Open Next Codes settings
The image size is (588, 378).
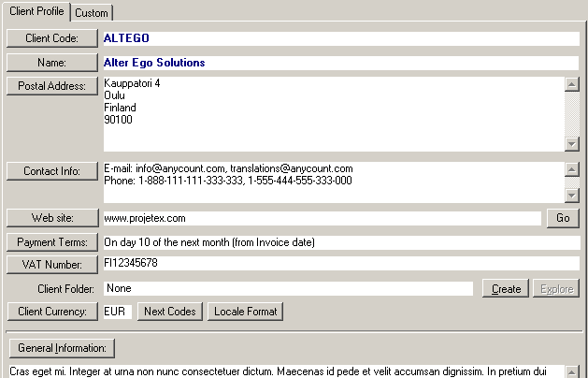tap(169, 311)
